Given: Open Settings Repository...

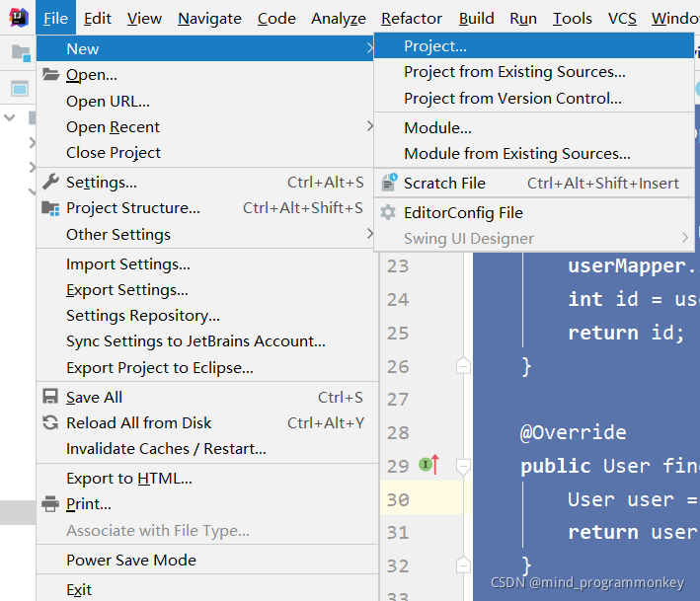Looking at the screenshot, I should 207,316.
